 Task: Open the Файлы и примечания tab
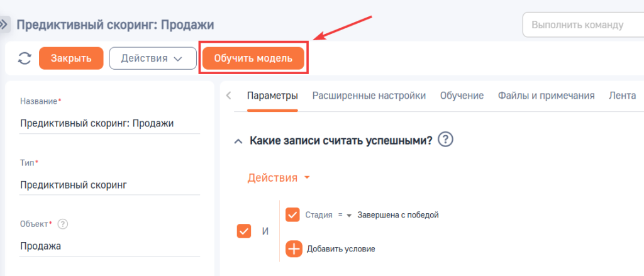[547, 96]
